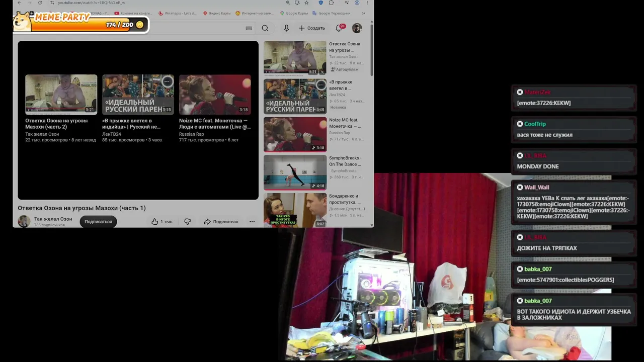The image size is (644, 362).
Task: Click sidebar channel name Russian Rap
Action: 340,133
